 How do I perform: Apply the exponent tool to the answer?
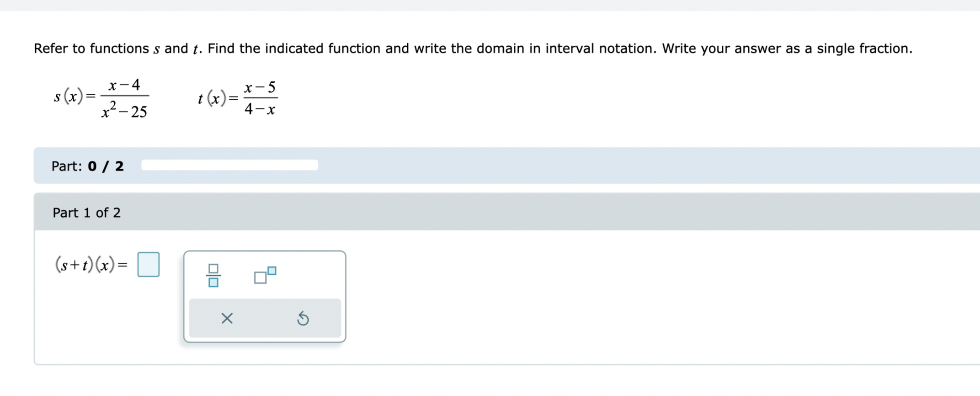click(x=264, y=274)
